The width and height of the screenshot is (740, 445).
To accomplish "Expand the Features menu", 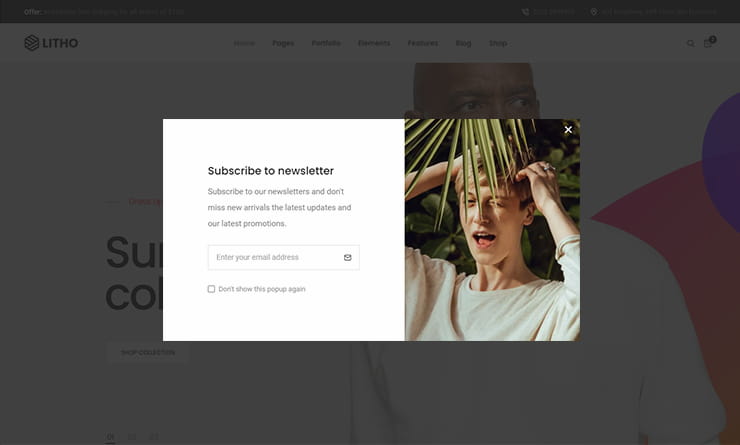I will [423, 43].
